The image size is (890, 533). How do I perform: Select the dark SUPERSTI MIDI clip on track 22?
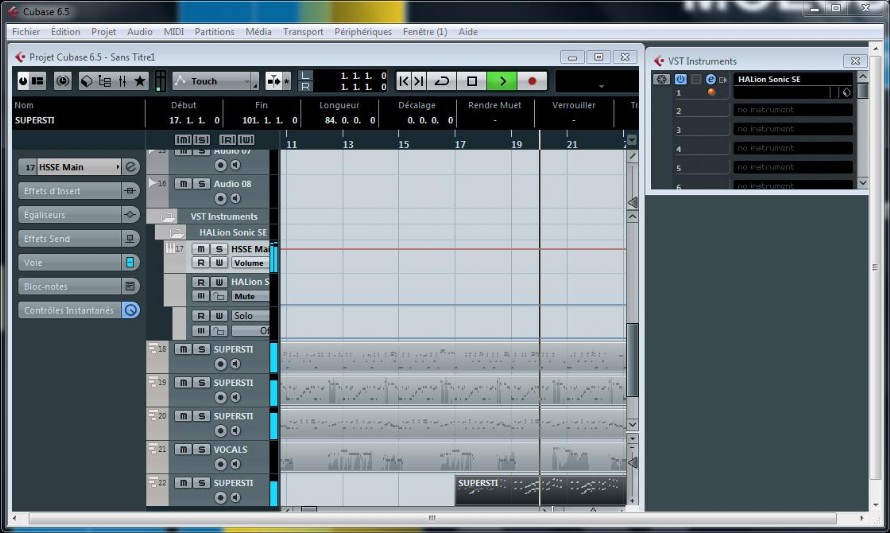tap(540, 491)
